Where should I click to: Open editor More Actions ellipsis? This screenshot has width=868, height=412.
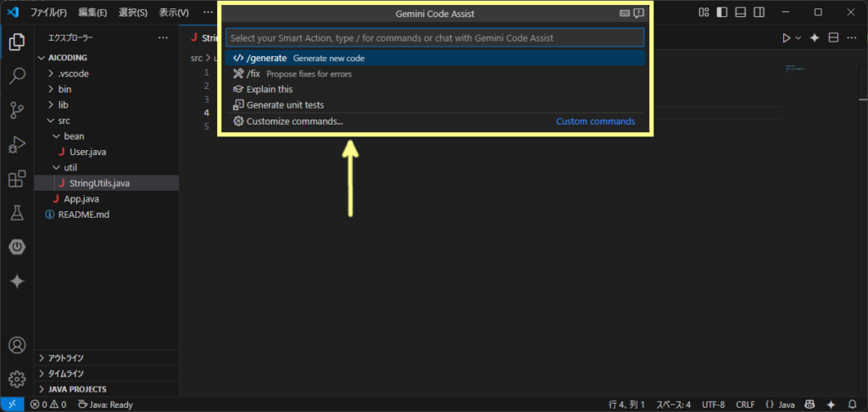851,37
